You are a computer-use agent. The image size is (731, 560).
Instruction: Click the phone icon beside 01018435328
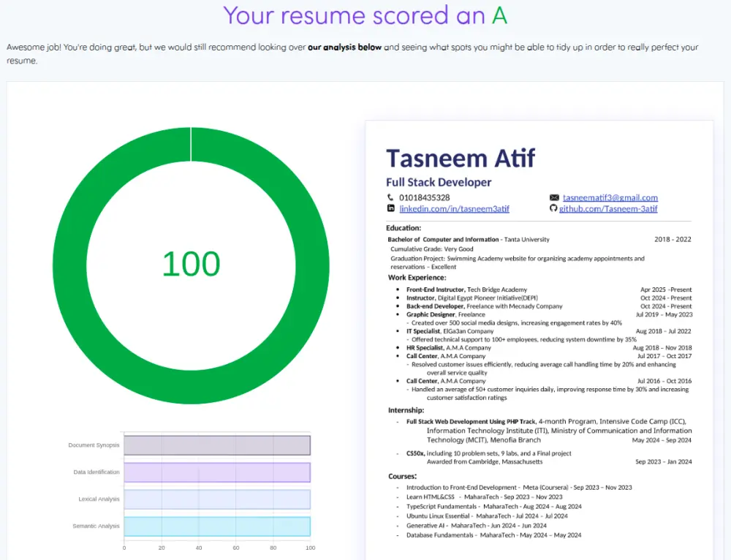[391, 197]
